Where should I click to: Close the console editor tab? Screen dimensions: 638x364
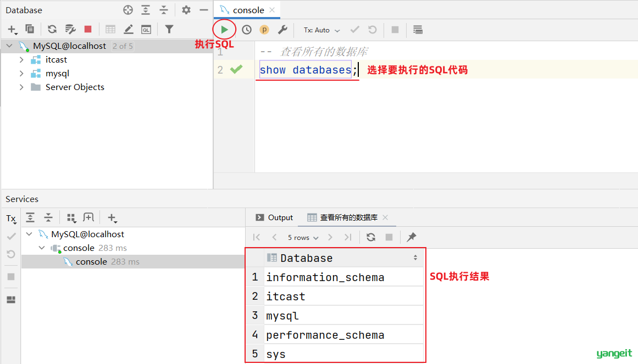[x=272, y=10]
